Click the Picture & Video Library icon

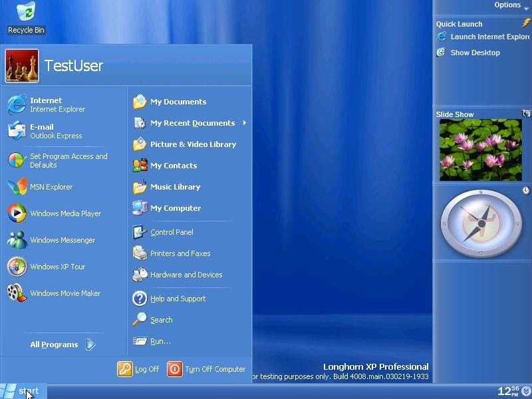click(x=140, y=144)
